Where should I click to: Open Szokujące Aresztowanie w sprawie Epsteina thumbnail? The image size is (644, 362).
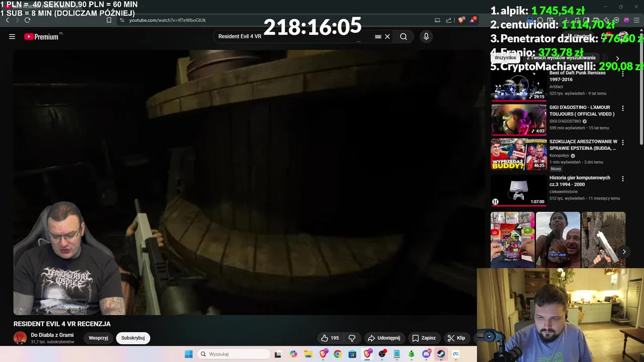pyautogui.click(x=518, y=154)
